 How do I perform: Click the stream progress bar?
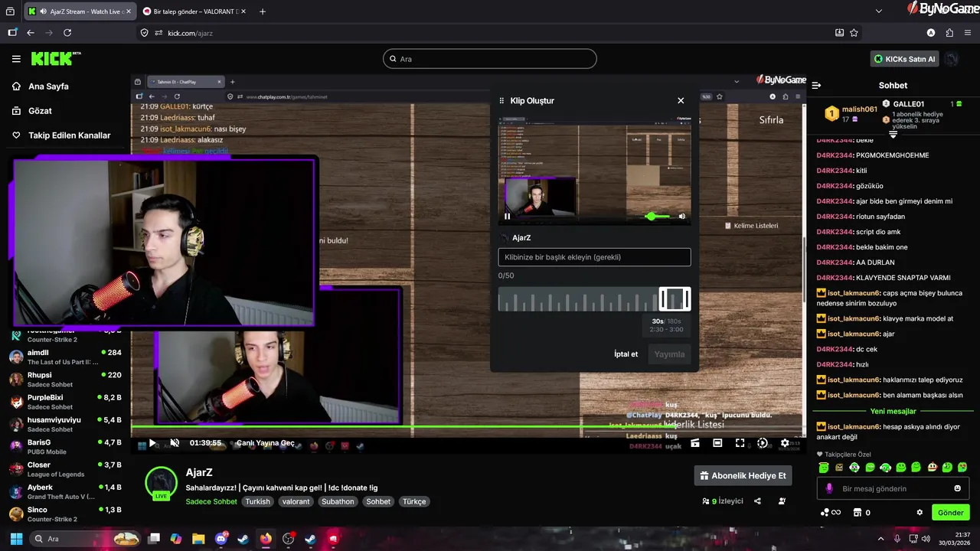tap(467, 426)
